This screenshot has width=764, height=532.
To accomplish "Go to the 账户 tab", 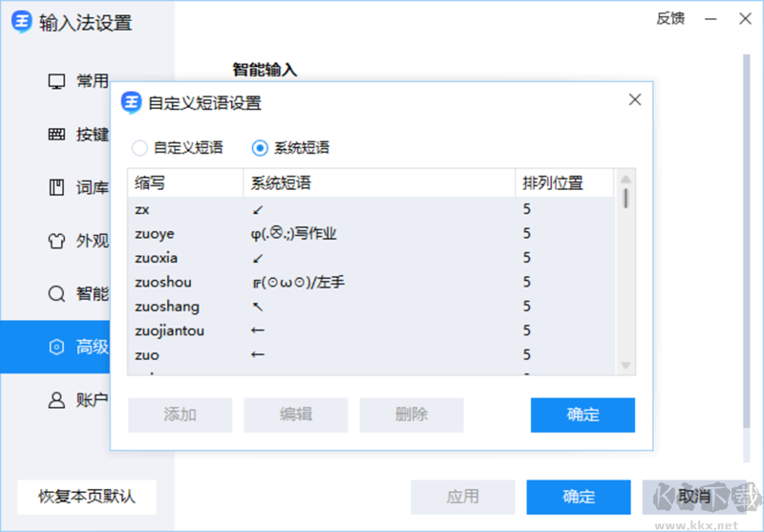I will pos(55,400).
